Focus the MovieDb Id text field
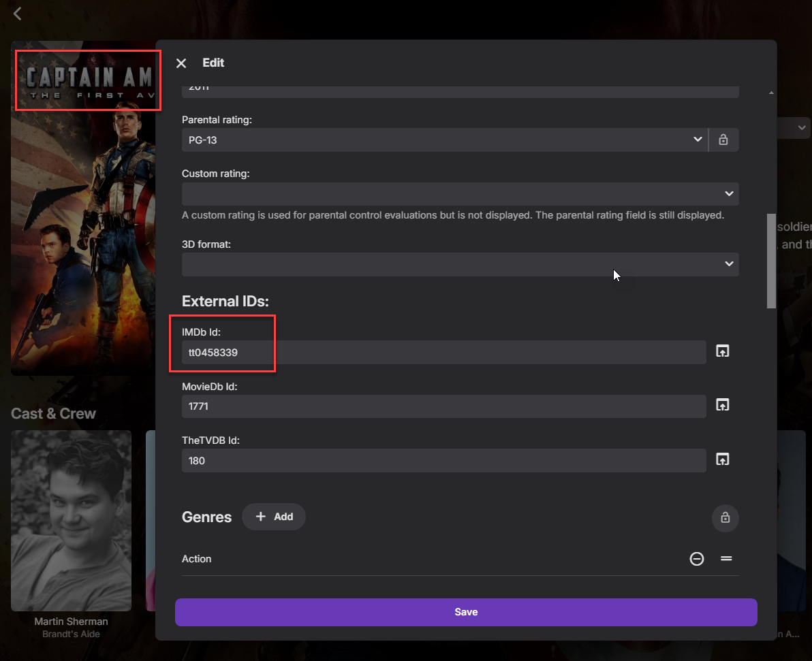812x661 pixels. 443,406
